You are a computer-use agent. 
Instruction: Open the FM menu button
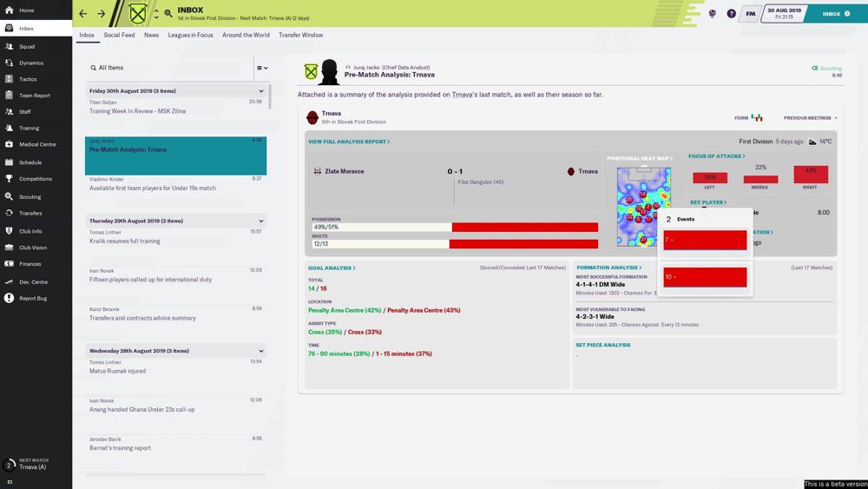click(750, 13)
